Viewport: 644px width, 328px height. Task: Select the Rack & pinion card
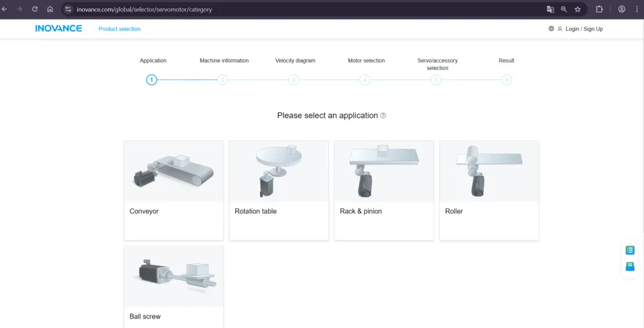(x=384, y=189)
